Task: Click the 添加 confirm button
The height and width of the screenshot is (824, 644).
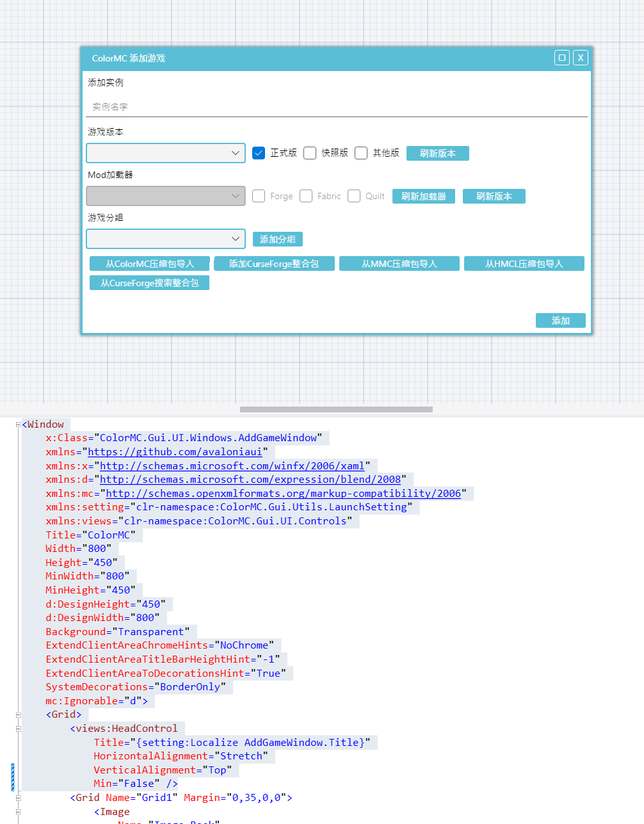Action: coord(560,320)
